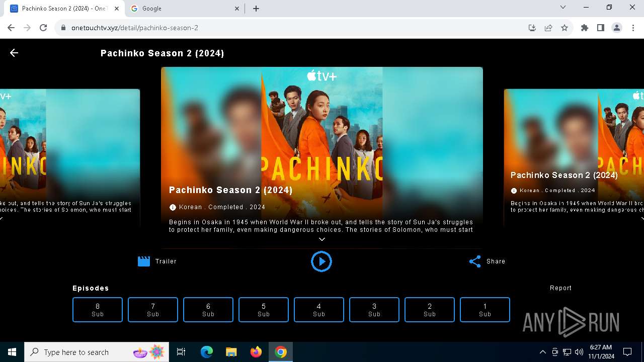The height and width of the screenshot is (362, 644).
Task: Open episode 3 Sub
Action: pos(374,310)
